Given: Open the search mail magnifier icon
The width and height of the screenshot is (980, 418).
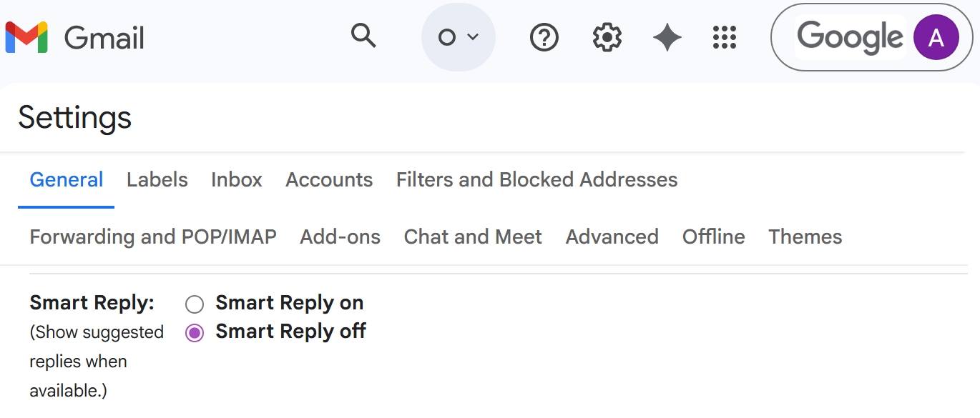Looking at the screenshot, I should click(x=363, y=36).
